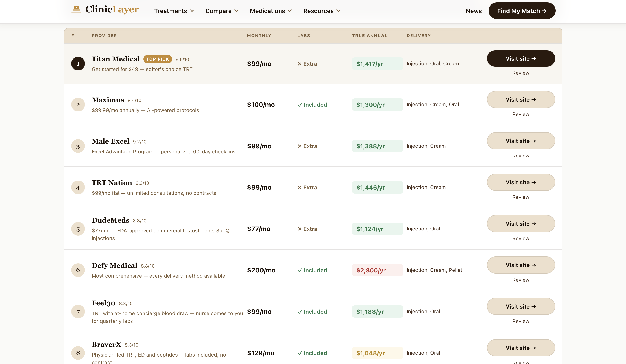The width and height of the screenshot is (626, 364).
Task: Open the Review link for Male Excel
Action: point(521,156)
